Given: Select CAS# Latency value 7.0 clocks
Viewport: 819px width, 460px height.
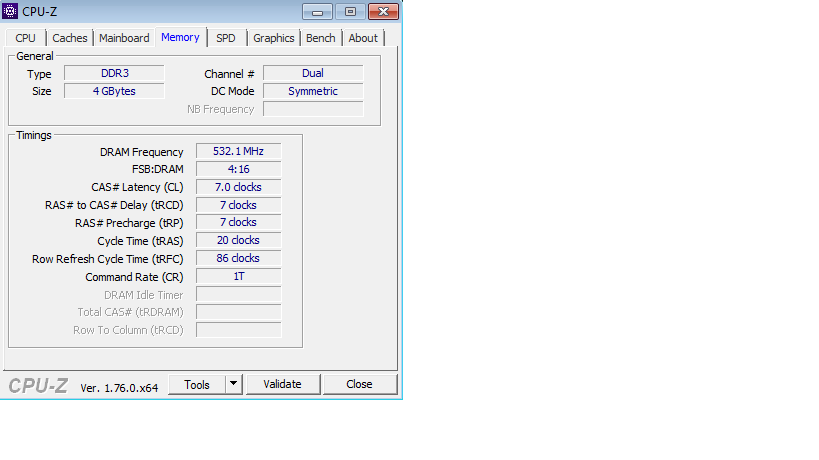Looking at the screenshot, I should click(x=239, y=187).
